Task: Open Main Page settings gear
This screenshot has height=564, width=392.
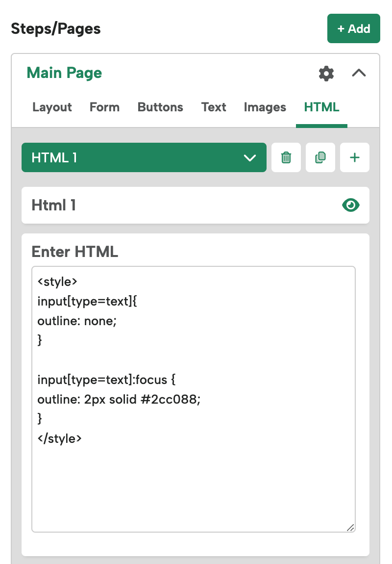Action: (326, 74)
